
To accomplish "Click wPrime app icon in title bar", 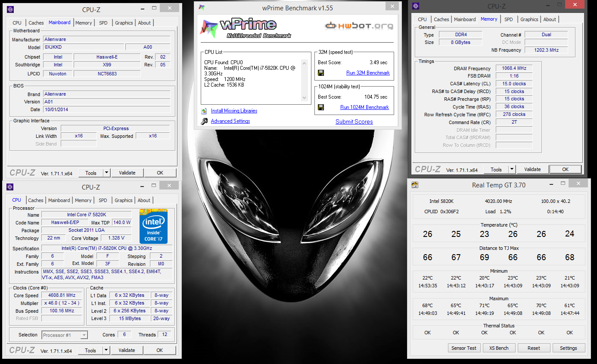I will click(202, 8).
